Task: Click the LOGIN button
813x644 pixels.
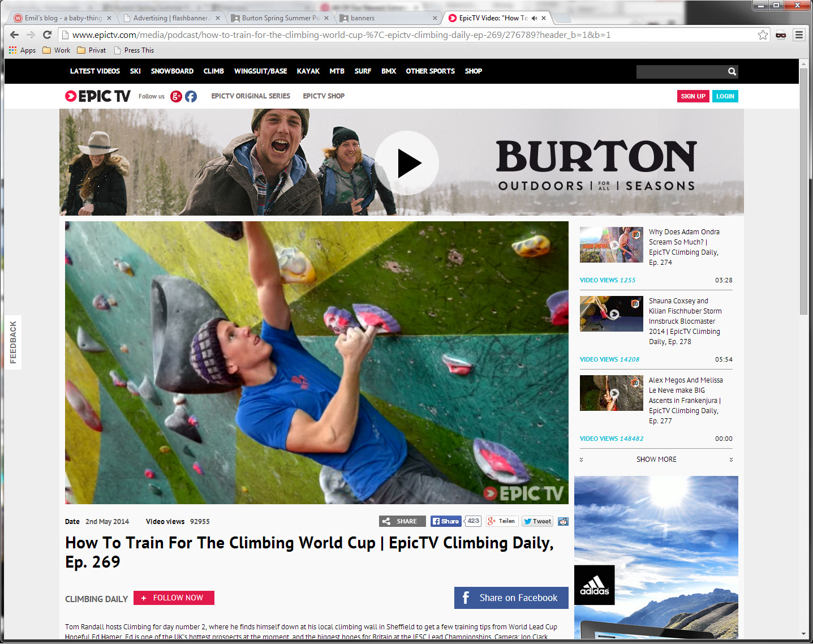Action: tap(725, 96)
